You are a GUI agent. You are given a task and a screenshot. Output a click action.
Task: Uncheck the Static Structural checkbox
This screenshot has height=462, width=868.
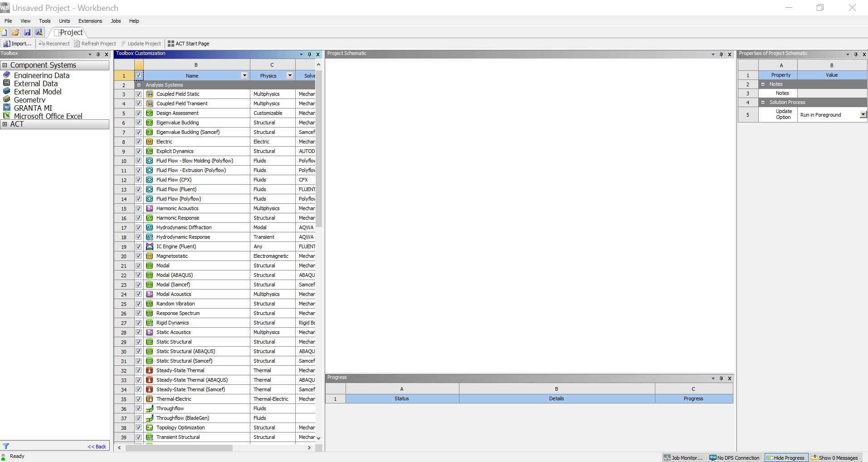pos(139,342)
